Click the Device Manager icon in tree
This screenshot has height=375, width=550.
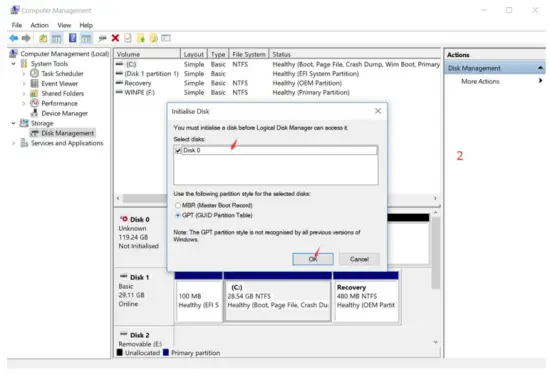point(34,113)
